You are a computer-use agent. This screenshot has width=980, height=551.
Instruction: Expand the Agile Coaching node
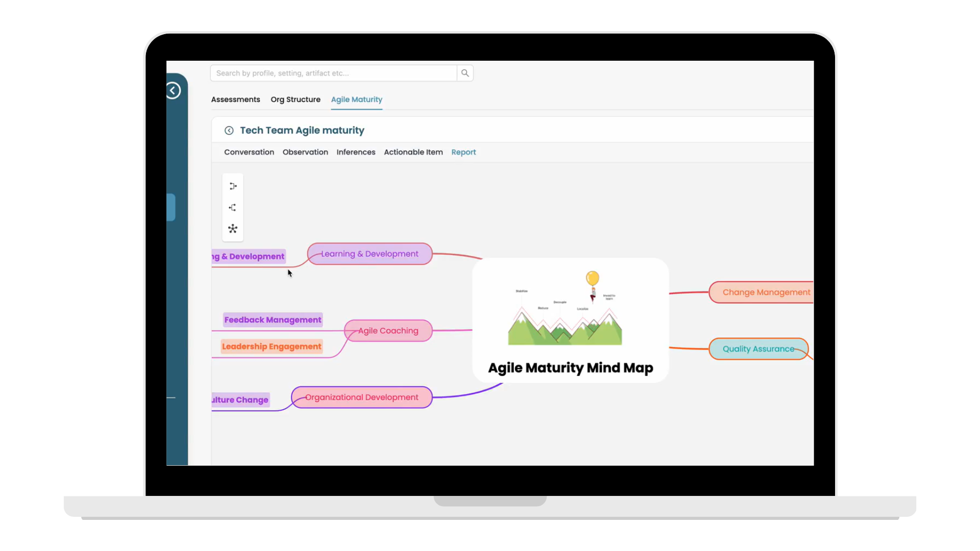click(388, 331)
